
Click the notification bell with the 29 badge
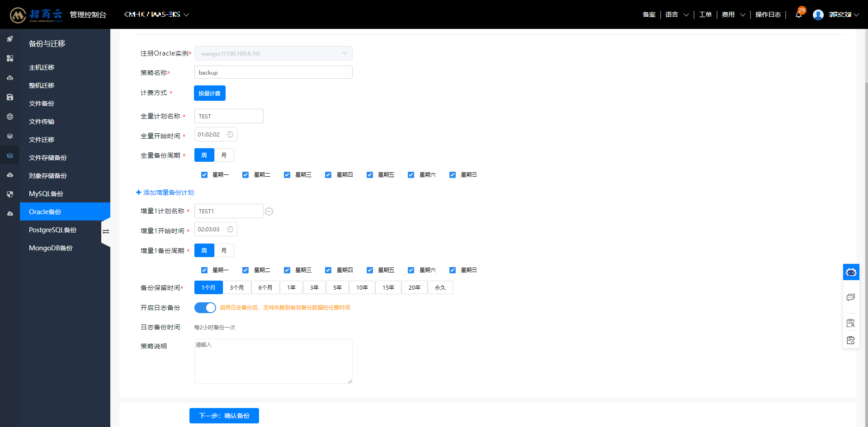click(x=799, y=14)
